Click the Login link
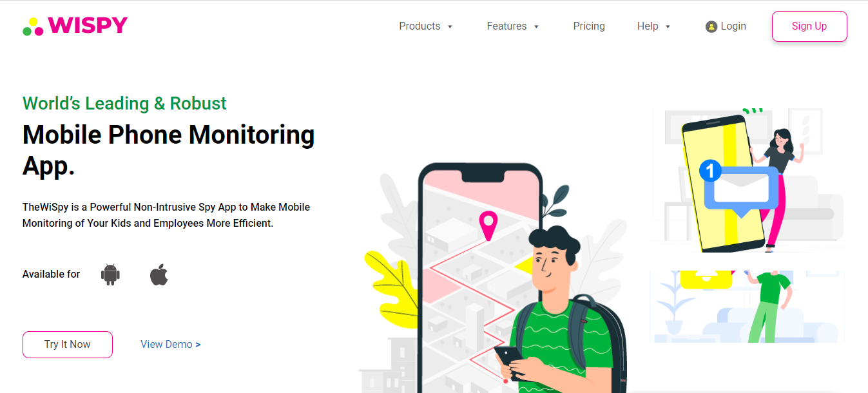Screen dimensions: 868x393 (x=733, y=26)
